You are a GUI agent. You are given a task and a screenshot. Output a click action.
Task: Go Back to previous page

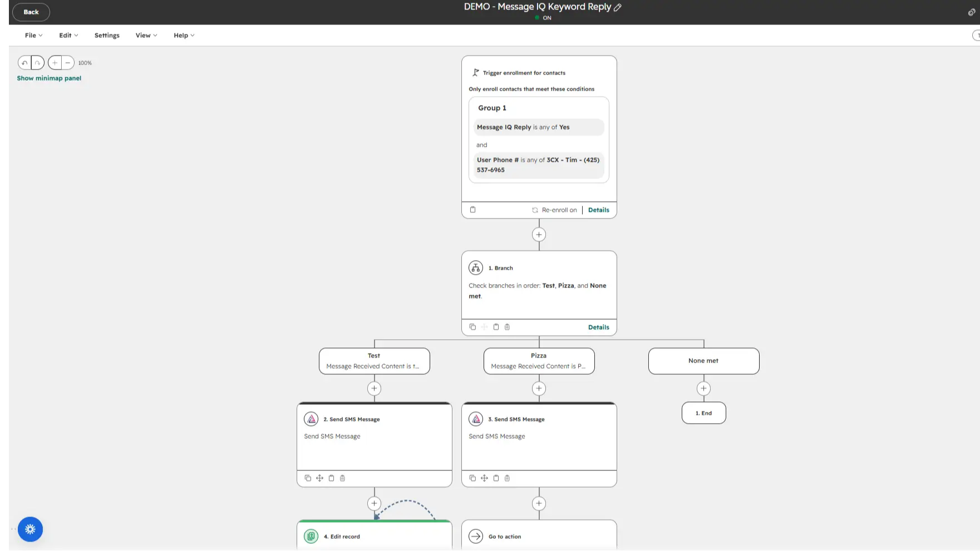31,12
